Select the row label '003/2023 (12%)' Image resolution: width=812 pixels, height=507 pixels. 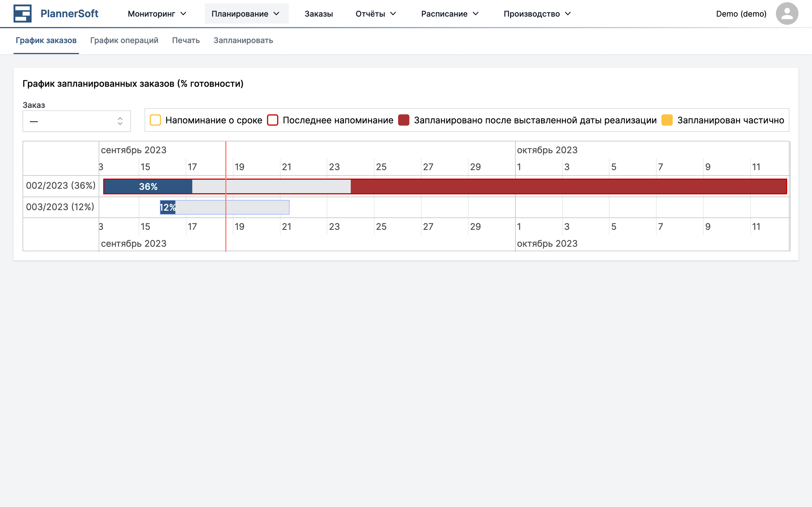click(60, 207)
